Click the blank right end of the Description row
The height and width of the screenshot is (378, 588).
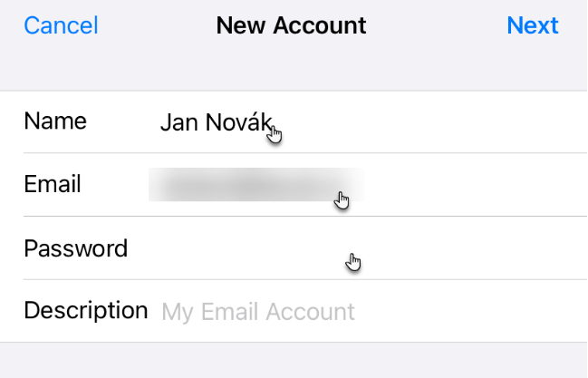(468, 311)
